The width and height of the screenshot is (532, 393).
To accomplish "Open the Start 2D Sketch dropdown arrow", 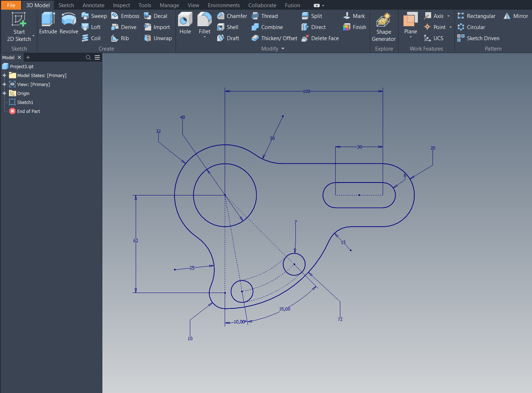I will pyautogui.click(x=33, y=36).
